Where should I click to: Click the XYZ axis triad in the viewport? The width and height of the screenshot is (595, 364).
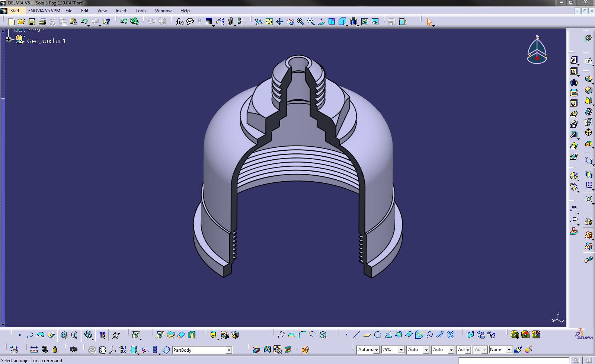[558, 318]
